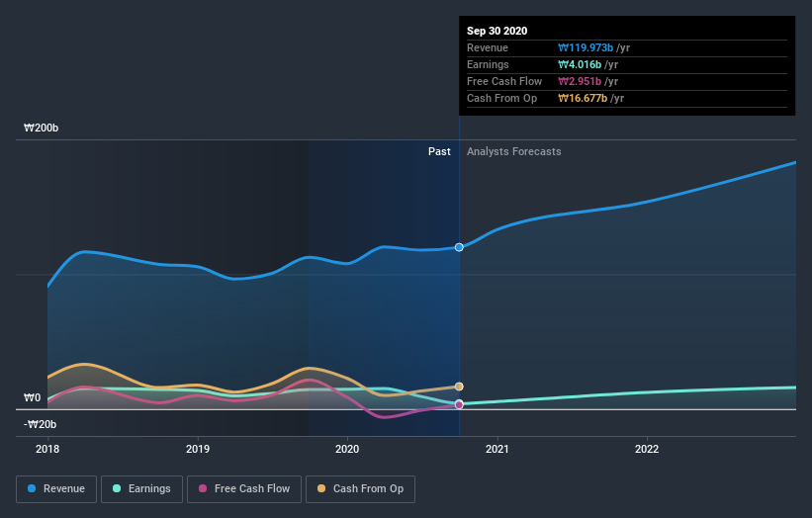
Task: Click the Free Cash Flow row label in tooltip
Action: point(504,82)
